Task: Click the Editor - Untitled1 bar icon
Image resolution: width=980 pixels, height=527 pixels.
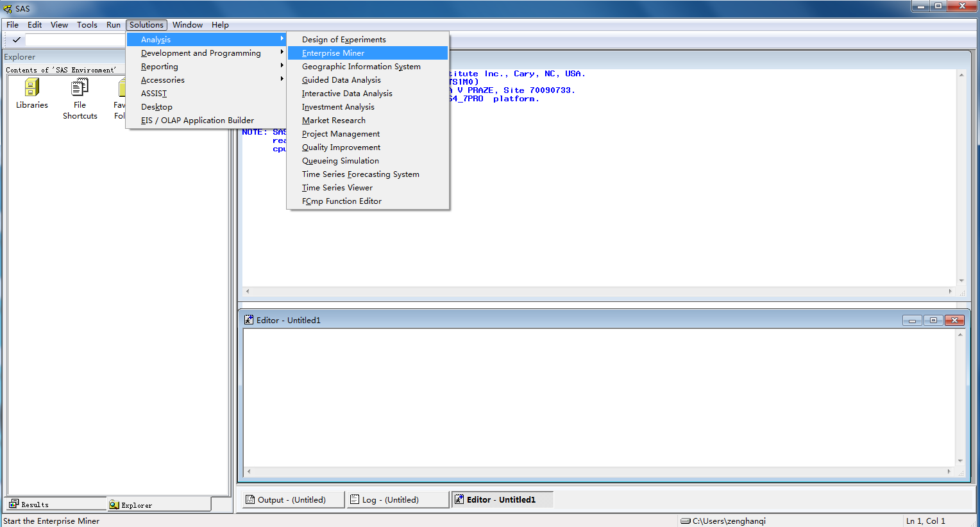Action: point(459,499)
